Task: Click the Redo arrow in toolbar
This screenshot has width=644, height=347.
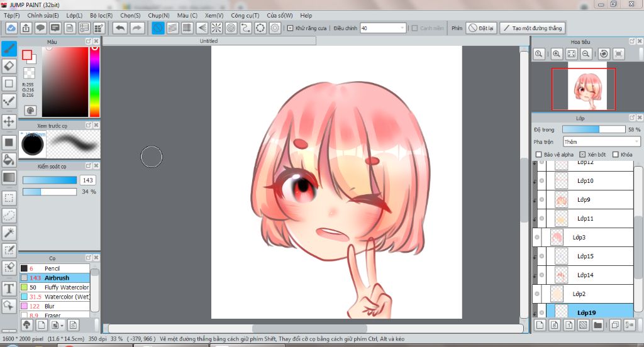Action: [x=136, y=28]
